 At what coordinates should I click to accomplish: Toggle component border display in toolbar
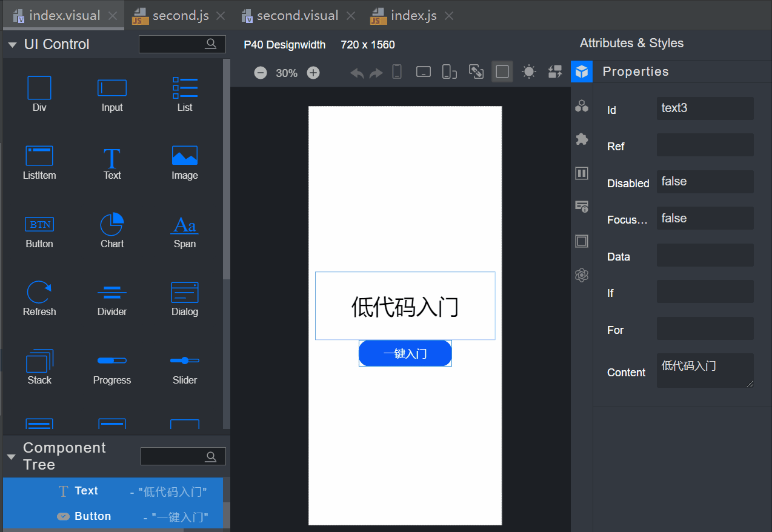502,72
